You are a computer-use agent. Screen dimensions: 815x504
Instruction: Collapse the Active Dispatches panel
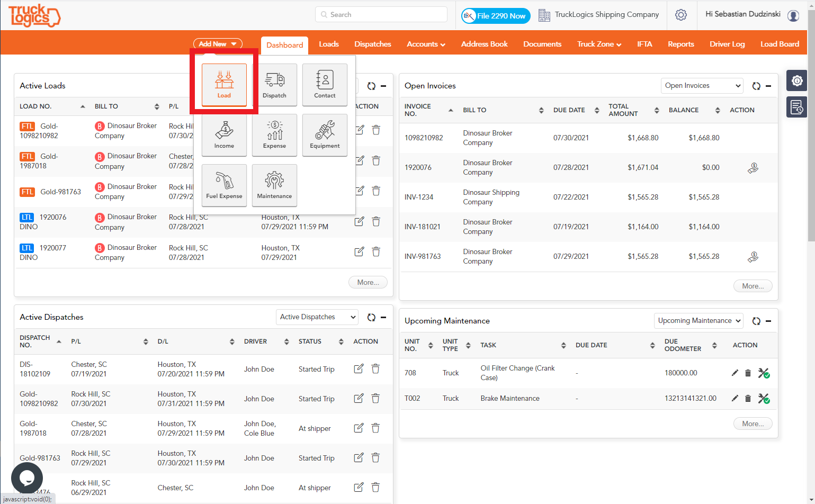coord(383,317)
